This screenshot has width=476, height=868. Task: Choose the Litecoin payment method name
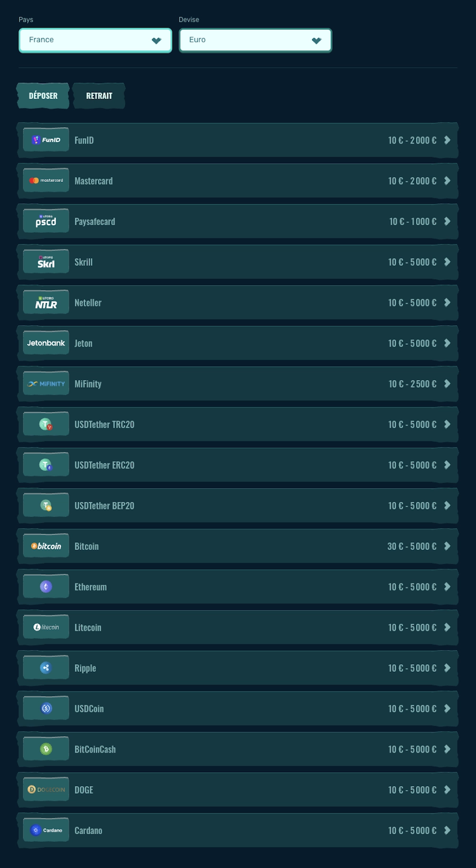[x=88, y=628]
